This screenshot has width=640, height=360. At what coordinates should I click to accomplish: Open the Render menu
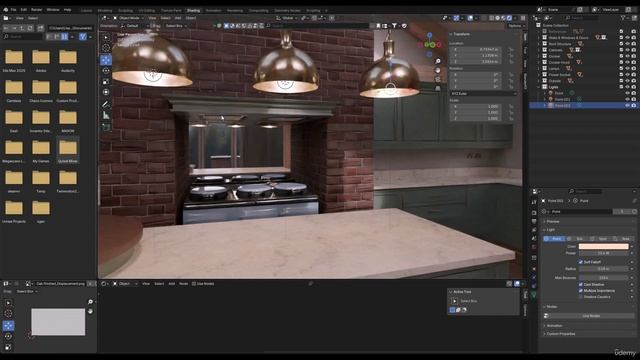(x=36, y=9)
